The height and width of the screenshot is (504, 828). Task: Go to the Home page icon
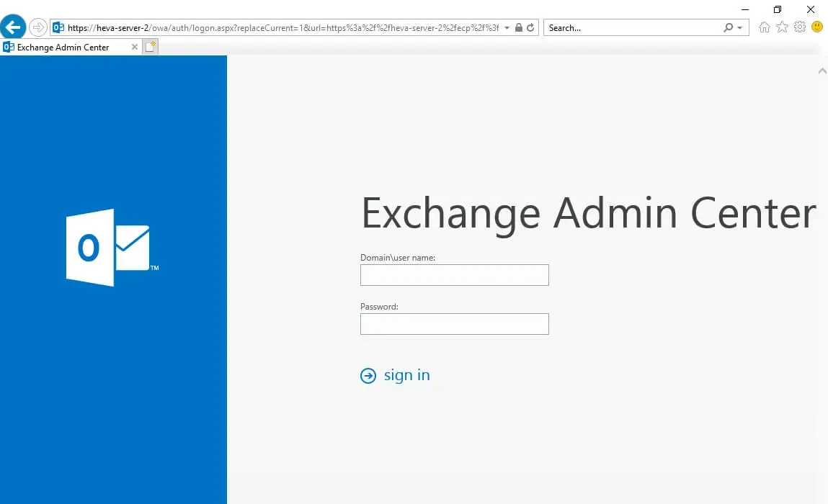click(x=764, y=27)
